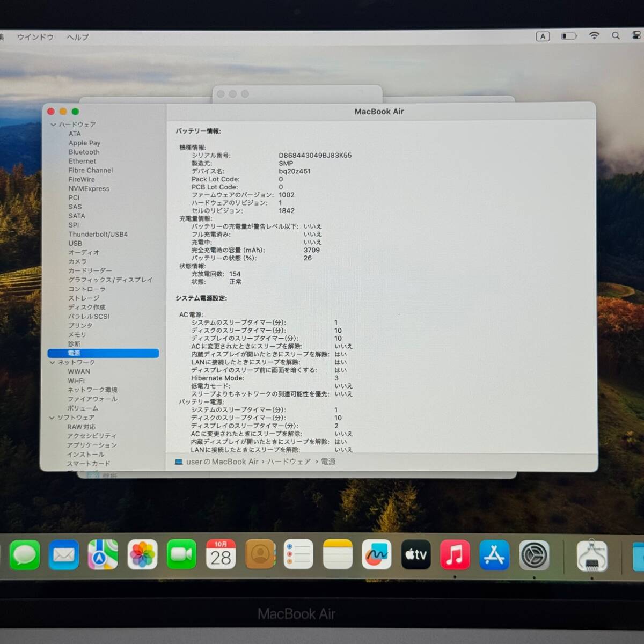
Task: Open Calendar showing October 28
Action: [221, 555]
